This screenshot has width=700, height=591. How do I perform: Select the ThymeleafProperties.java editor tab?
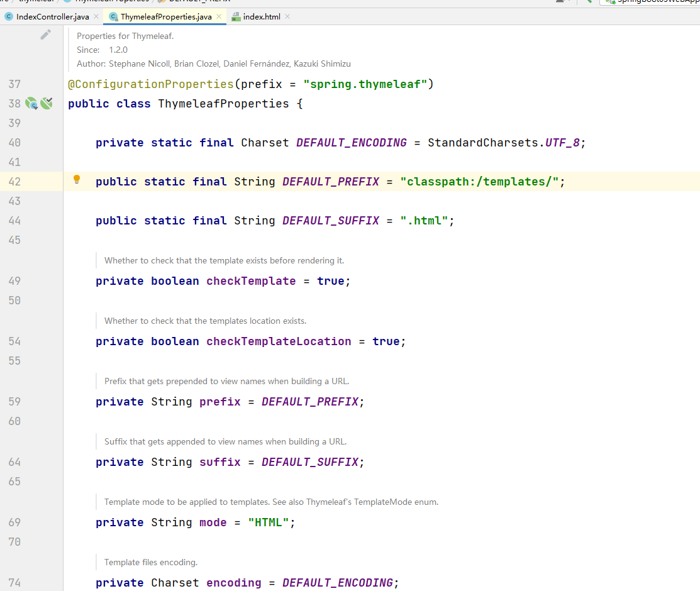tap(165, 16)
